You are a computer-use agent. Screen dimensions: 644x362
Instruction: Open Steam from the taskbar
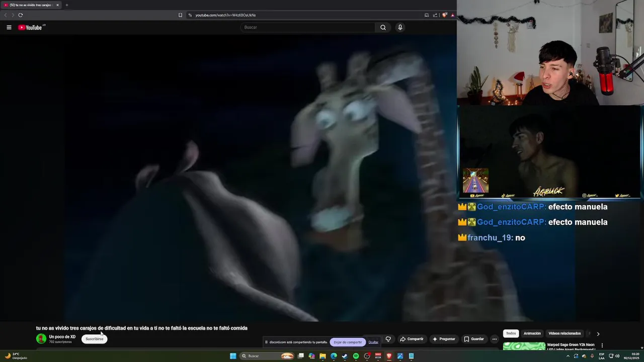(345, 356)
